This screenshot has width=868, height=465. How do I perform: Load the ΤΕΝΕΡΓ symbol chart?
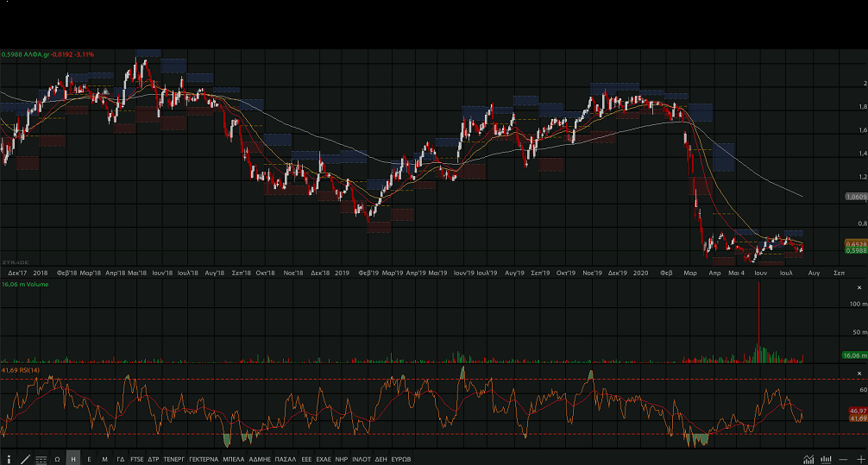tap(174, 459)
